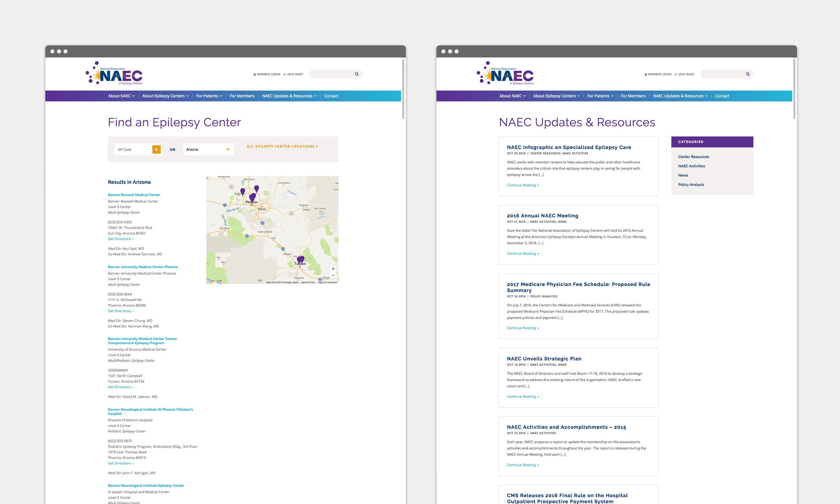Expand About NAEC menu in right window

pyautogui.click(x=512, y=96)
